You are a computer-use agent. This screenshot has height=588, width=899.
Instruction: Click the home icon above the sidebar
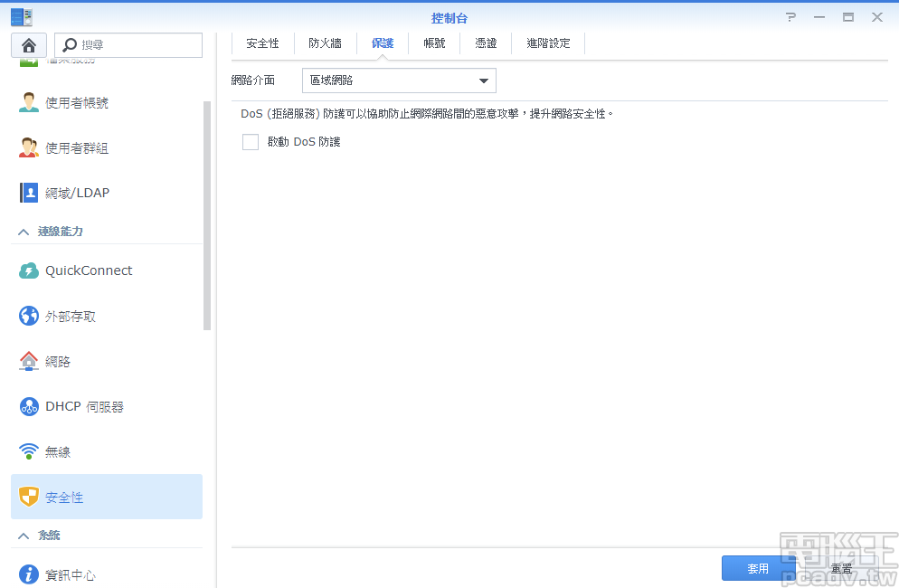30,44
